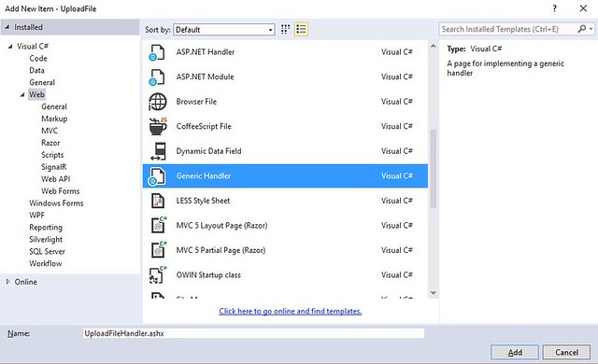Select the Windows Forms category
The height and width of the screenshot is (364, 598).
tap(56, 203)
